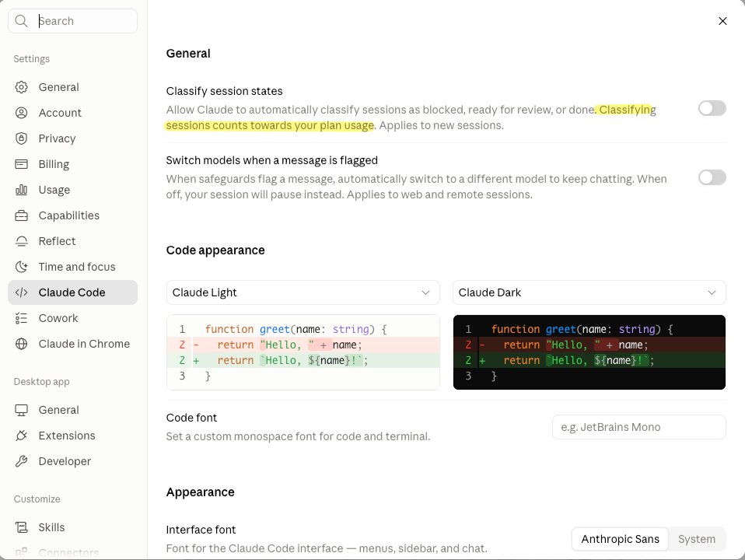The image size is (745, 560).
Task: Click the Reflect icon in sidebar
Action: 21,241
